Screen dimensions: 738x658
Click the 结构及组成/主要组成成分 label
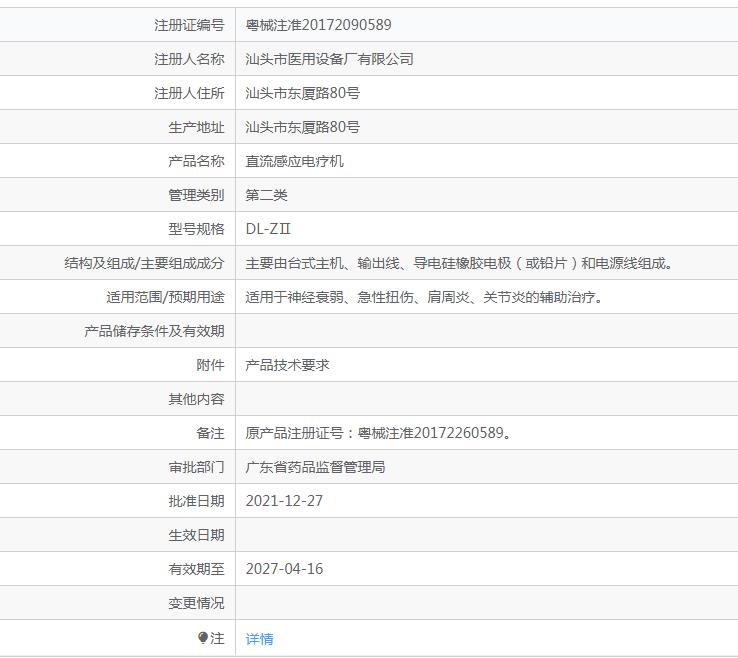pyautogui.click(x=144, y=263)
